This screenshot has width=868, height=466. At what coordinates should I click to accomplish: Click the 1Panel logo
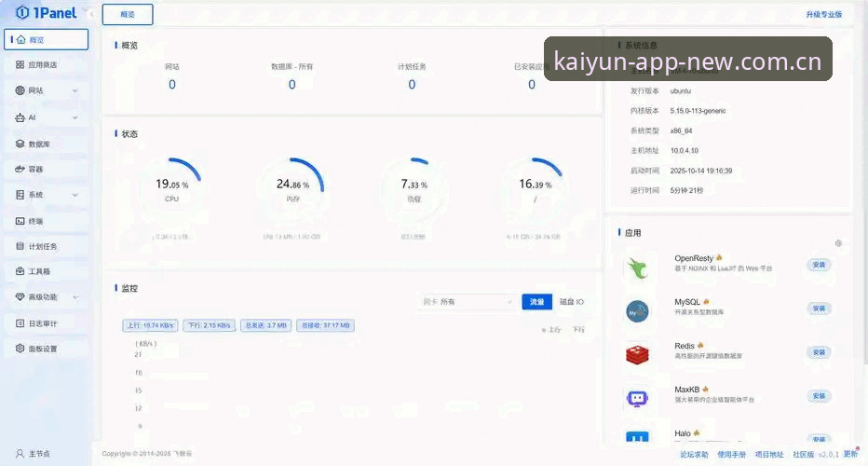point(47,13)
